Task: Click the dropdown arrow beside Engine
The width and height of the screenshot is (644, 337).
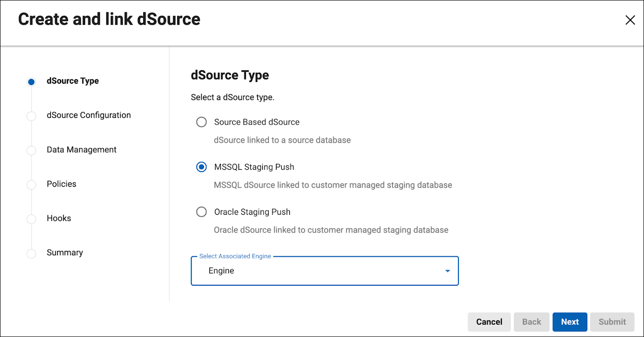Action: tap(447, 270)
